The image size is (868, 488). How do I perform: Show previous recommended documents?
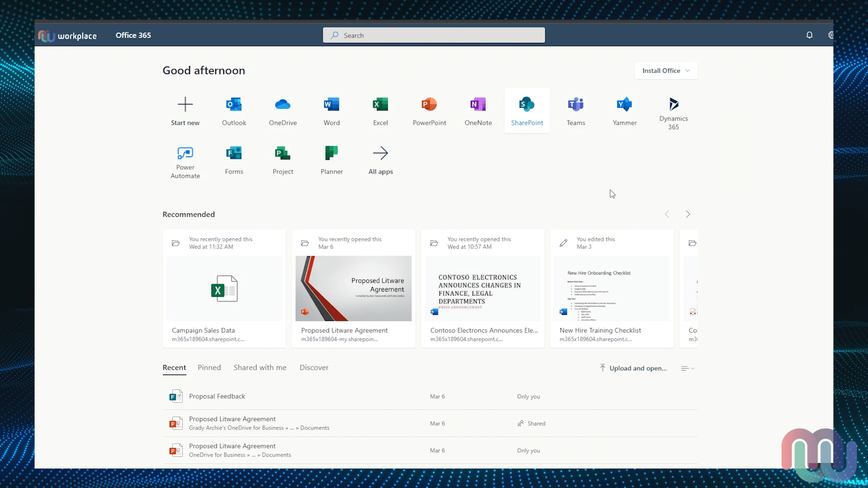[667, 214]
